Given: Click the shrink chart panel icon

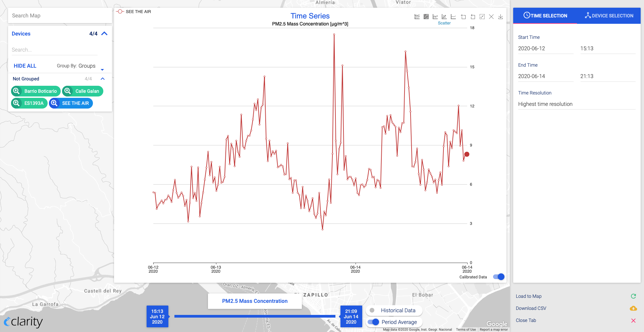Looking at the screenshot, I should pyautogui.click(x=482, y=17).
